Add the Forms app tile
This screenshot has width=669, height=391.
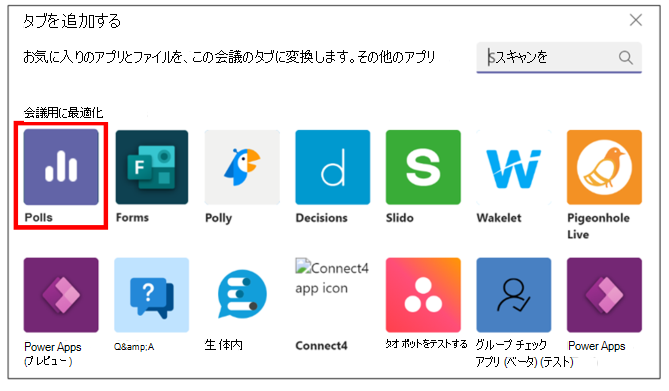pyautogui.click(x=151, y=167)
